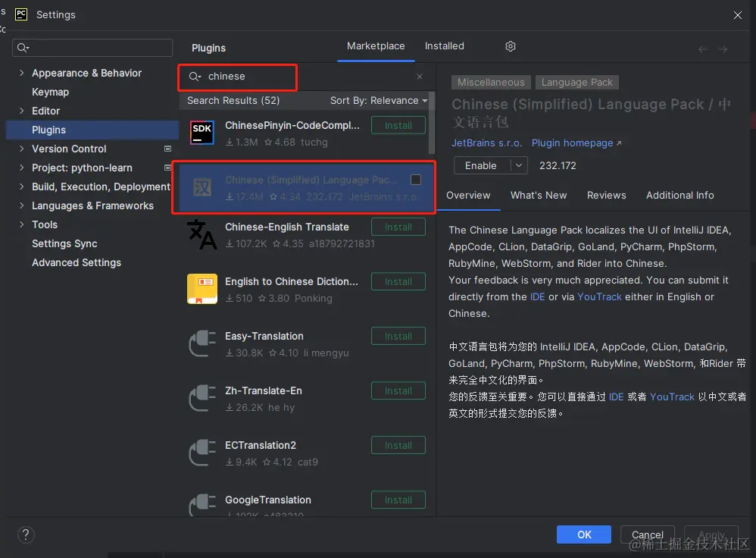The height and width of the screenshot is (558, 756).
Task: Follow the YouTrack link in Chinese description
Action: (672, 397)
